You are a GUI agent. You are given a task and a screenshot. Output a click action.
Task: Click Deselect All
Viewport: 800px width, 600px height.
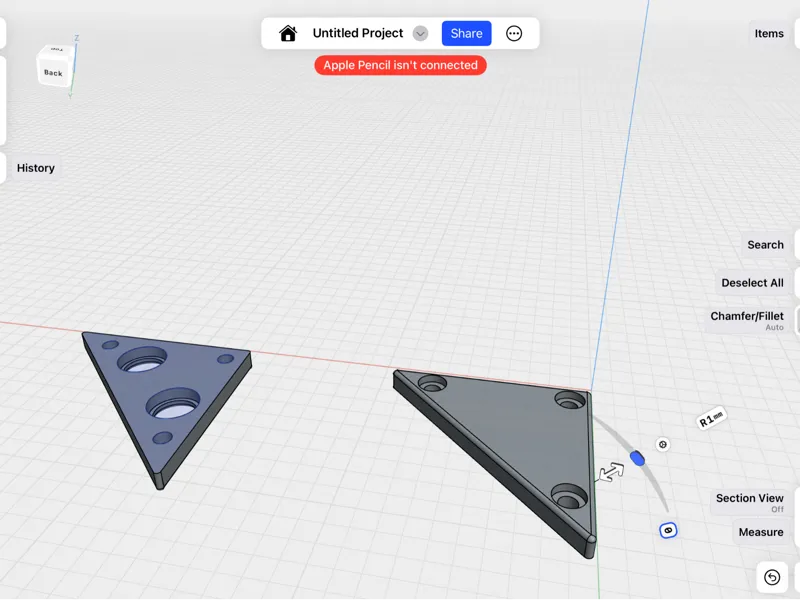click(x=752, y=283)
